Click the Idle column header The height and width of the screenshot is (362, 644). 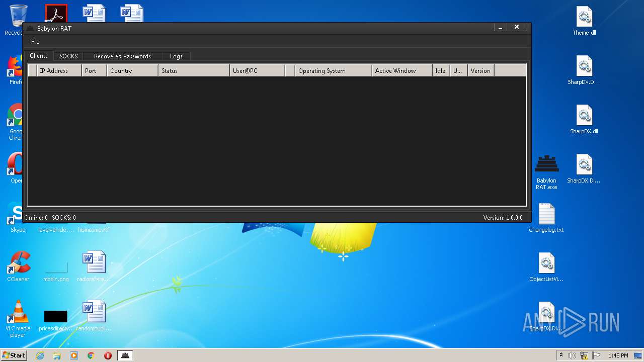[x=441, y=71]
